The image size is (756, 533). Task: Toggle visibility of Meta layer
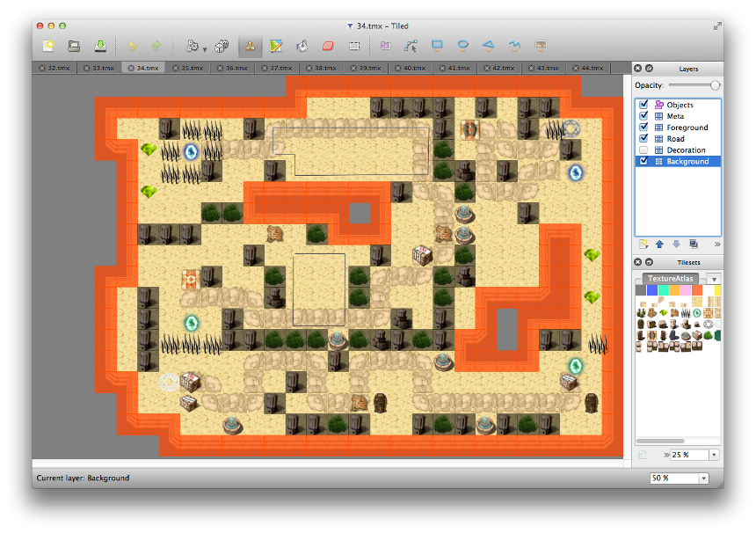click(x=643, y=116)
